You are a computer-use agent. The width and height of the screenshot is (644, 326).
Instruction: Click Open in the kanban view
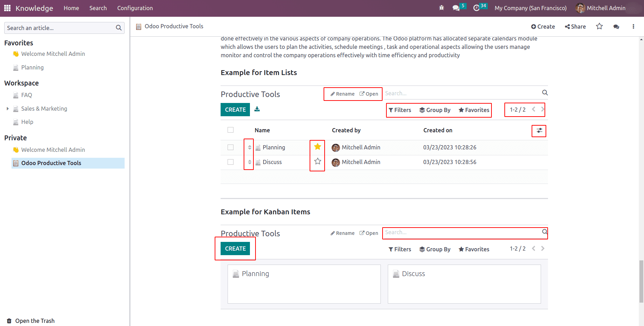tap(369, 233)
